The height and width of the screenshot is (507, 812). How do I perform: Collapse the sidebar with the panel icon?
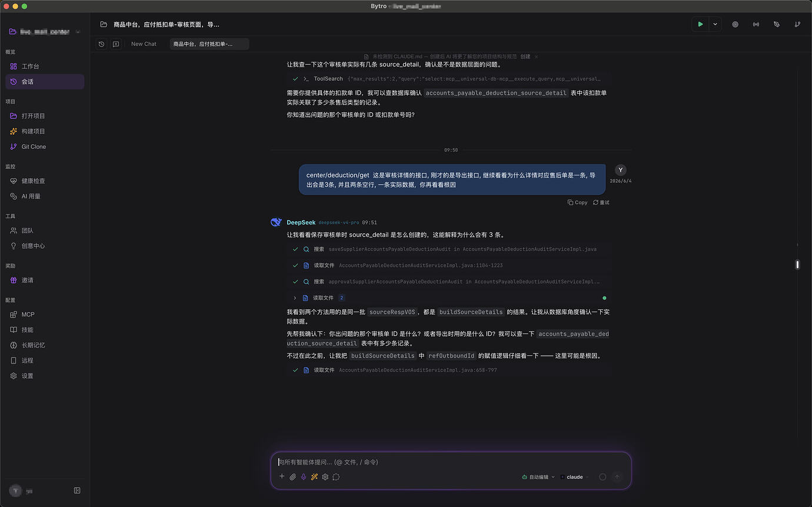pos(77,491)
